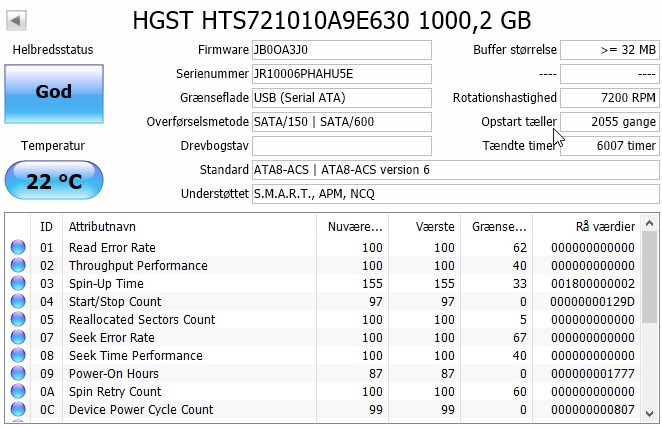The width and height of the screenshot is (662, 428).
Task: Click status orb for Spin-Up Time
Action: coord(18,283)
